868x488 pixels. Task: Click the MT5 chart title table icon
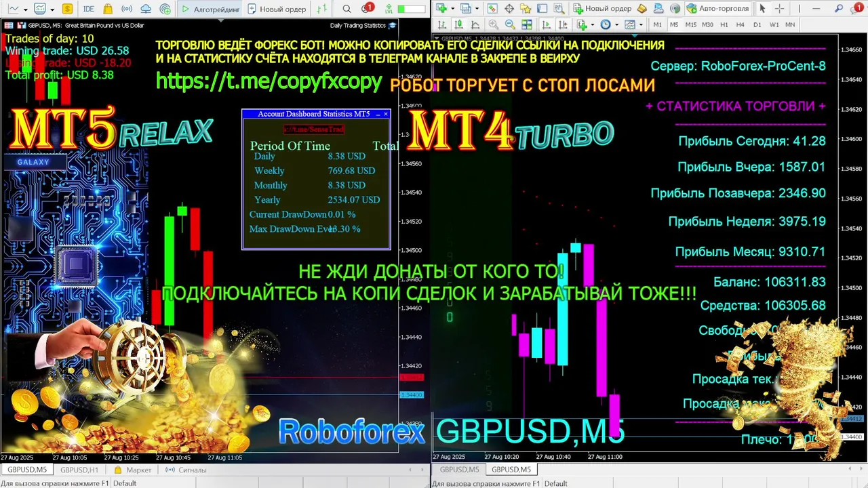click(x=8, y=25)
